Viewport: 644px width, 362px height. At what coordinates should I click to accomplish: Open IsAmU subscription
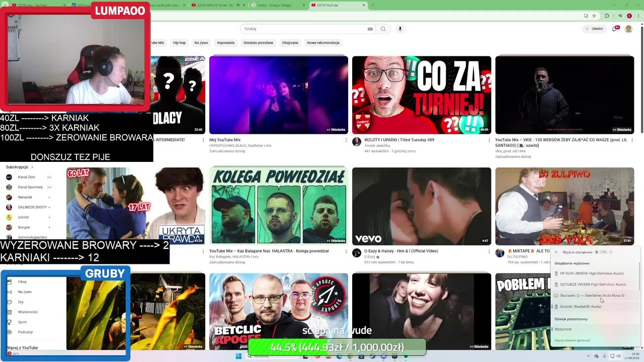29,217
